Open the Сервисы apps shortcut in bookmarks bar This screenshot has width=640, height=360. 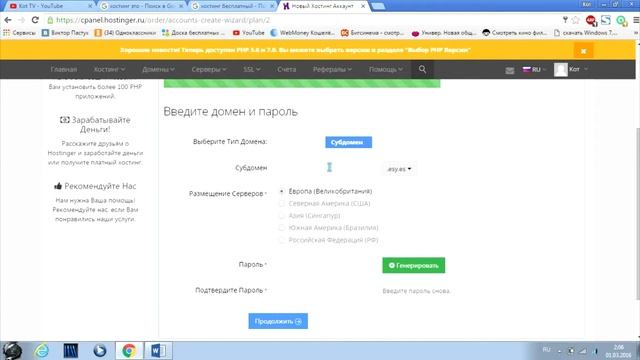[19, 33]
